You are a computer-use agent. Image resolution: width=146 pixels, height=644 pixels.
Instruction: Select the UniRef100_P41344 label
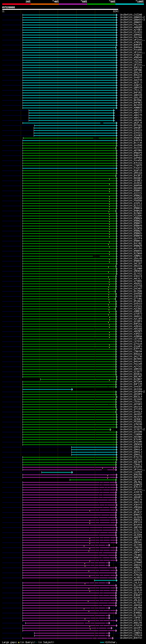pyautogui.click(x=131, y=37)
